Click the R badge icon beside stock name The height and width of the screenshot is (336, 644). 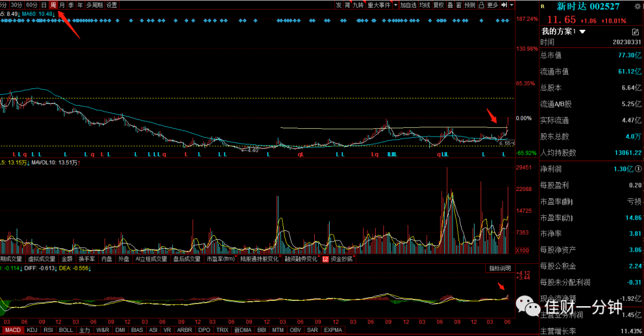[x=543, y=7]
